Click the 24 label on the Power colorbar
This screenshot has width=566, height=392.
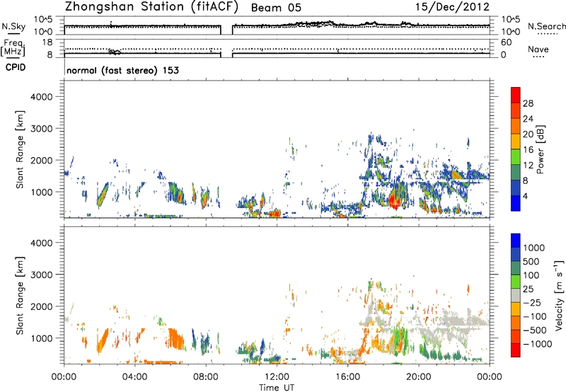click(x=528, y=119)
